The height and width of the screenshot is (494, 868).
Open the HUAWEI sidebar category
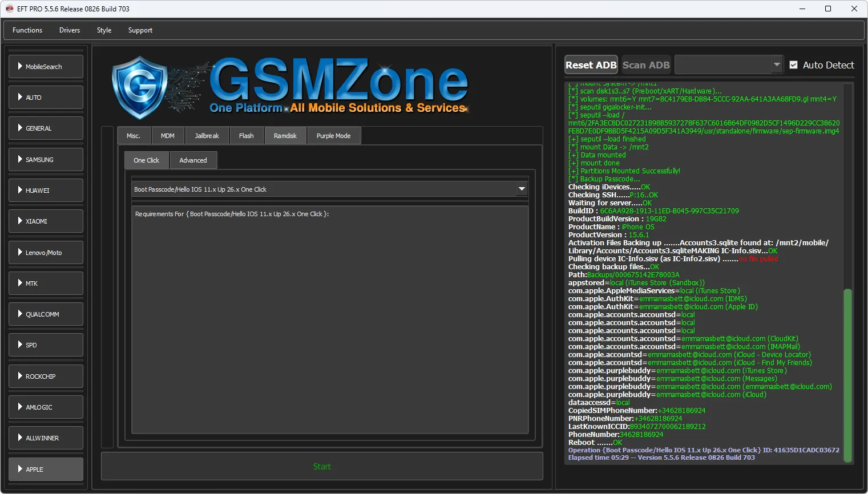tap(46, 191)
